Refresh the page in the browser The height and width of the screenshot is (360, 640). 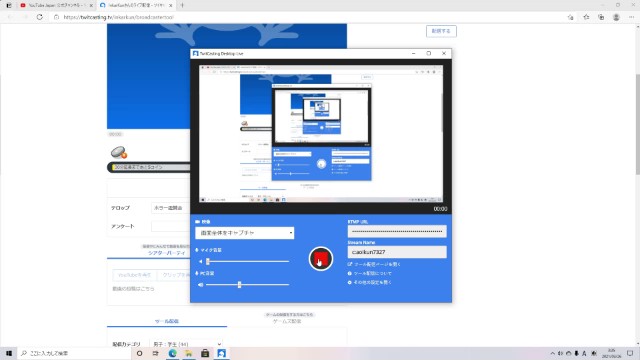click(40, 17)
